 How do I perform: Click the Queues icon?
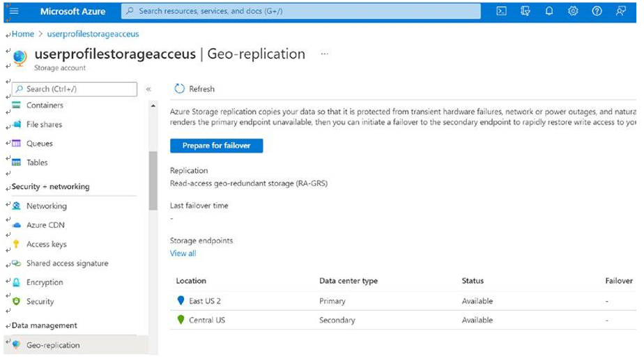pos(17,144)
